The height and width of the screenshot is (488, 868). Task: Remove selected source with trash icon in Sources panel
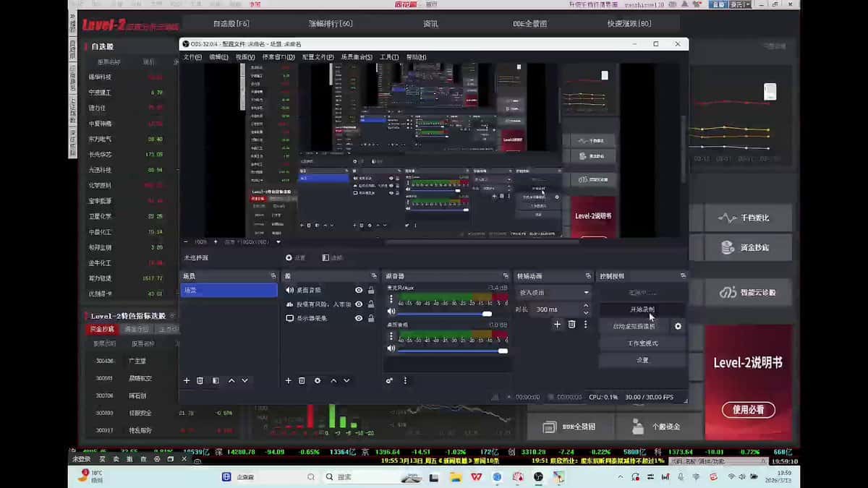302,380
